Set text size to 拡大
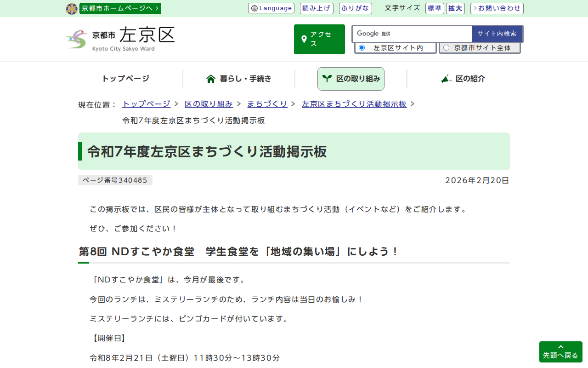 pos(455,8)
